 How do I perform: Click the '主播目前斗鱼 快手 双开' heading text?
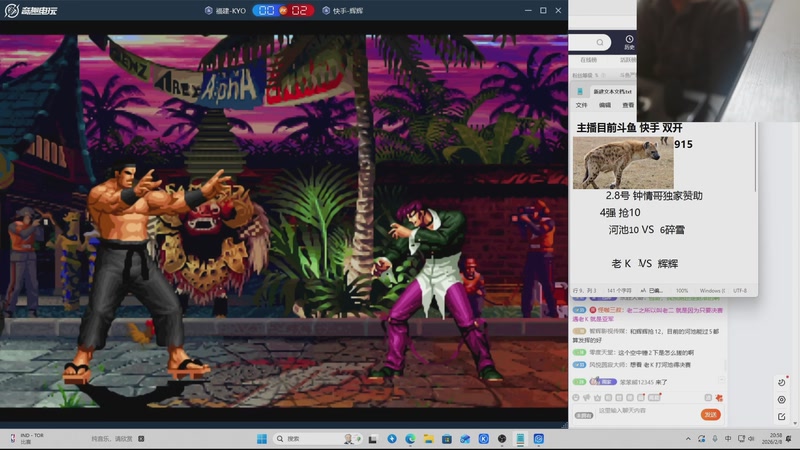(x=629, y=128)
